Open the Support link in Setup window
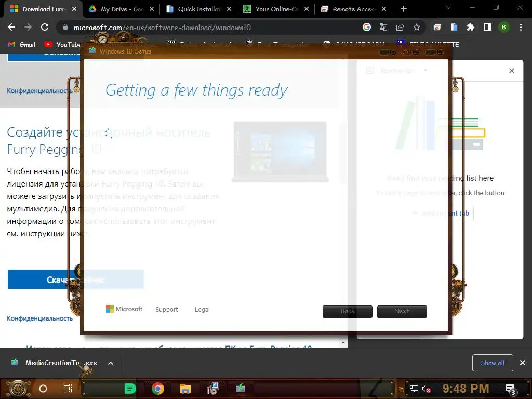This screenshot has height=399, width=532. coord(167,310)
